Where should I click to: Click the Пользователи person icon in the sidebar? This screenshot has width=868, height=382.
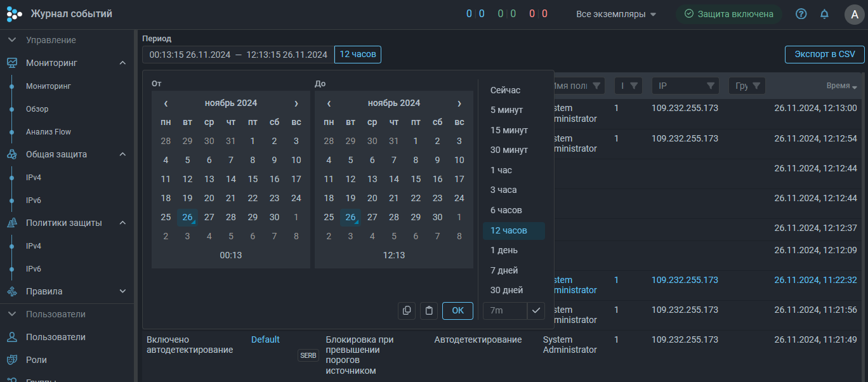tap(11, 337)
